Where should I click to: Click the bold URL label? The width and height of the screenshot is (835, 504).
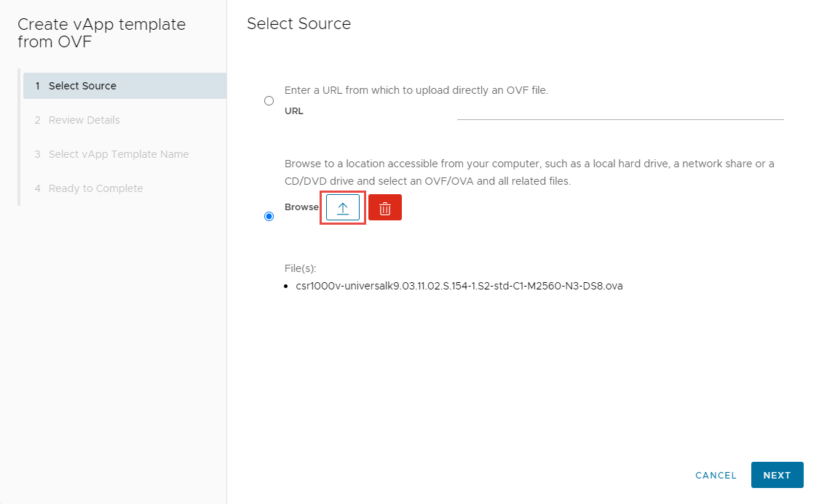click(294, 111)
